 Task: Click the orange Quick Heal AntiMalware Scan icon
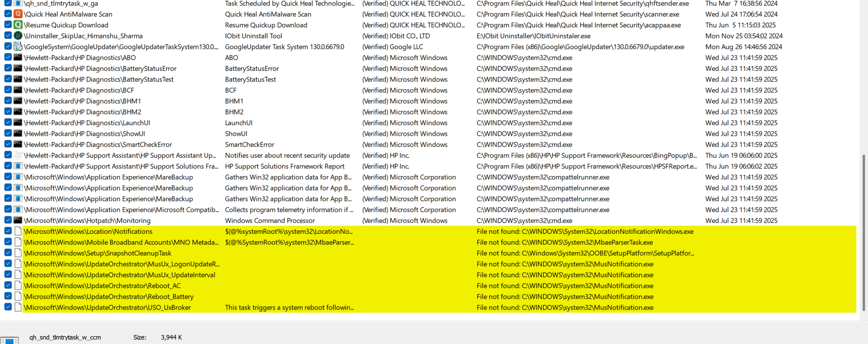pos(18,14)
